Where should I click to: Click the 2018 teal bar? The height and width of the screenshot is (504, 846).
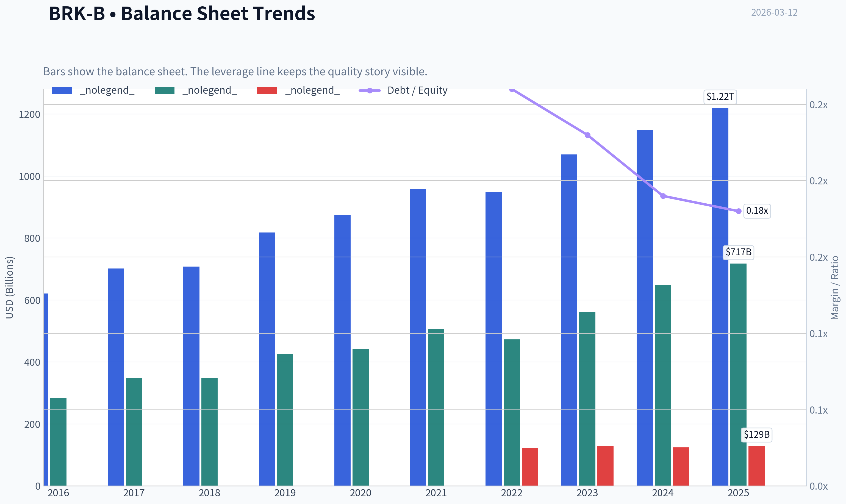click(209, 432)
